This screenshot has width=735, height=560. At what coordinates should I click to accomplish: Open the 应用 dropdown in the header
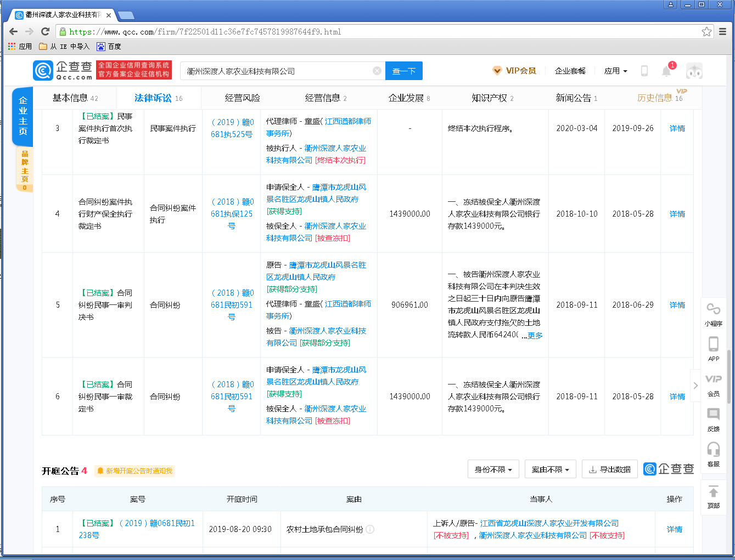tap(615, 71)
